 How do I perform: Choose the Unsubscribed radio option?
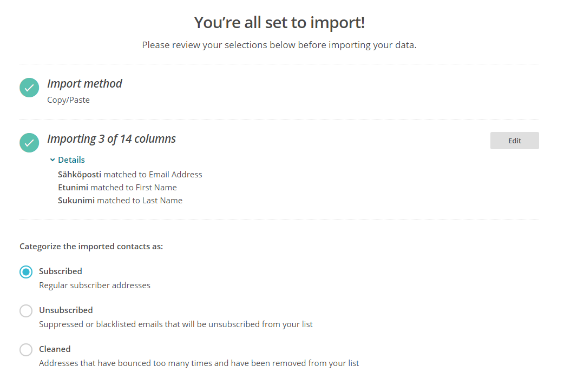pyautogui.click(x=26, y=311)
